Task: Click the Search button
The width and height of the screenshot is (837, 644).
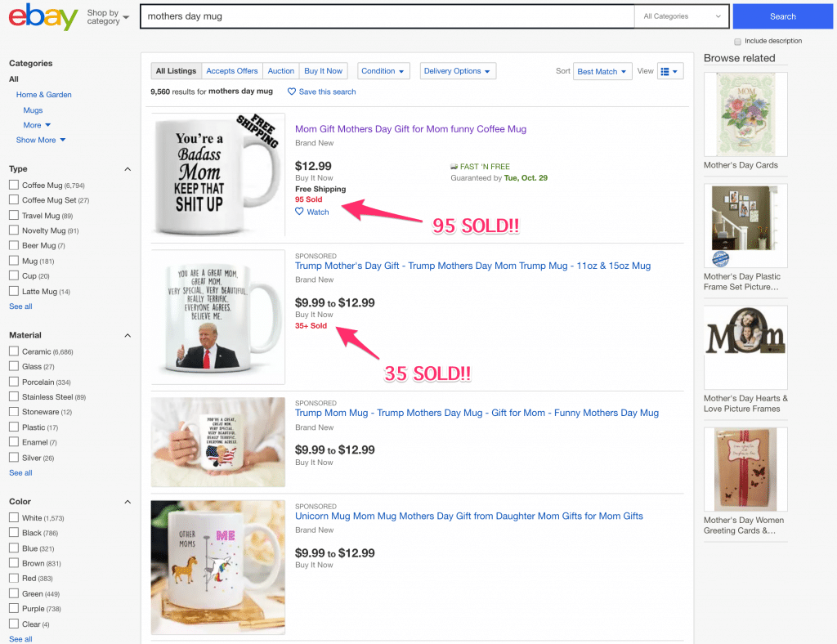Action: pyautogui.click(x=782, y=16)
